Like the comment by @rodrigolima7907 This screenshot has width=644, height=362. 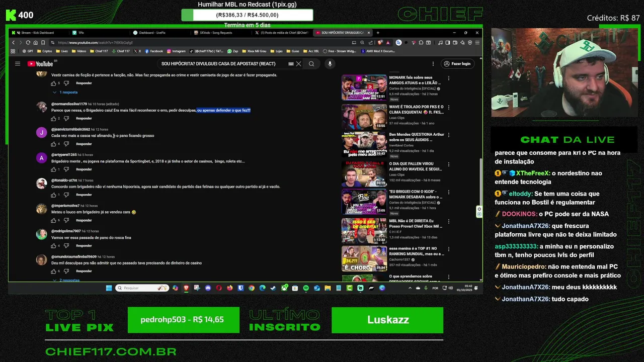pyautogui.click(x=53, y=245)
